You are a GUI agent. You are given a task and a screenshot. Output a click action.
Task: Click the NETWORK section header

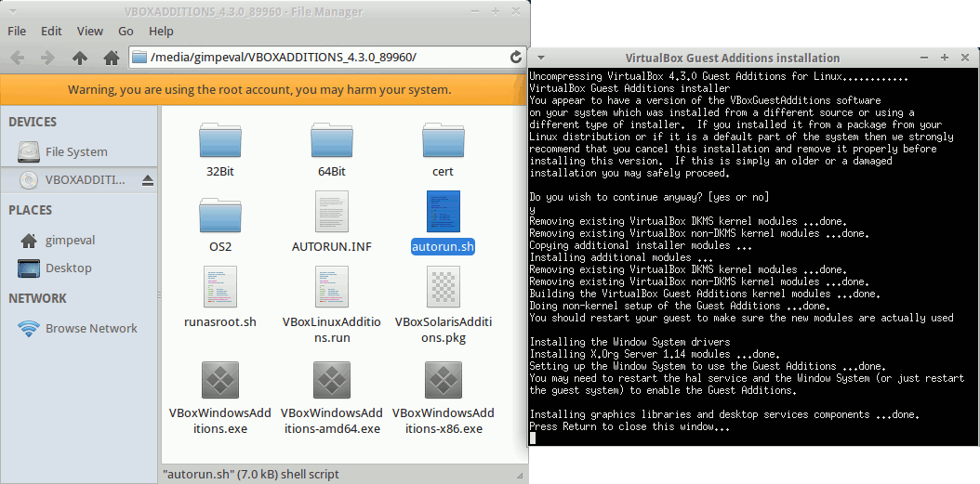(37, 298)
